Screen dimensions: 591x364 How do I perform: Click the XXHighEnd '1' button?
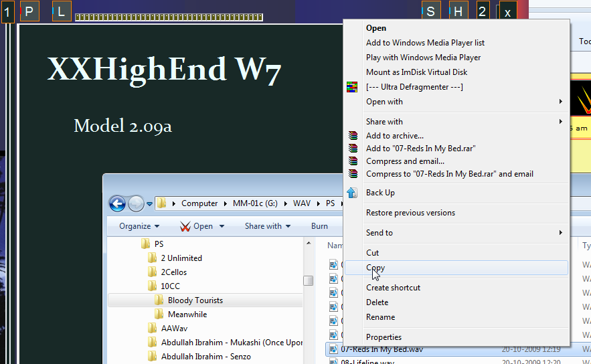[x=7, y=11]
